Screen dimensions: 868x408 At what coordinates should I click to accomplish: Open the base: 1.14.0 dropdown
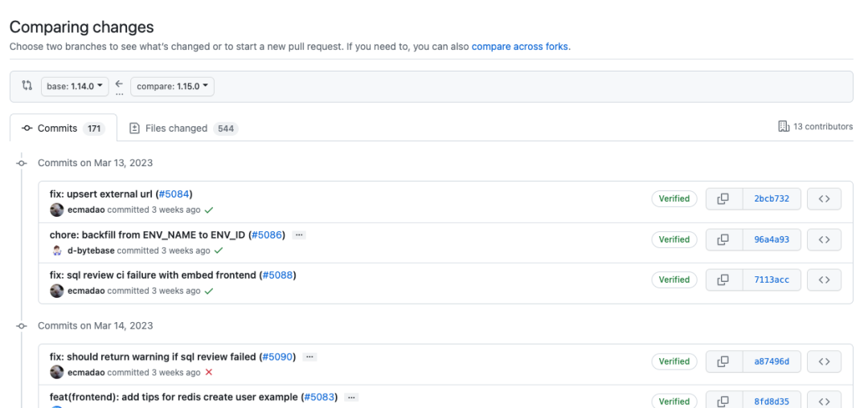tap(74, 87)
